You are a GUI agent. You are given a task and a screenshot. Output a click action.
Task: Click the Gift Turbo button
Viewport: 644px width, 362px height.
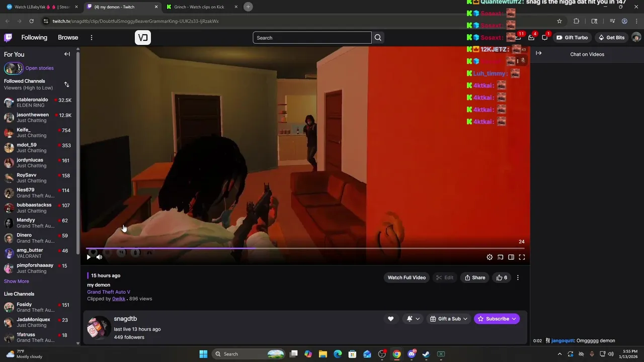click(572, 38)
